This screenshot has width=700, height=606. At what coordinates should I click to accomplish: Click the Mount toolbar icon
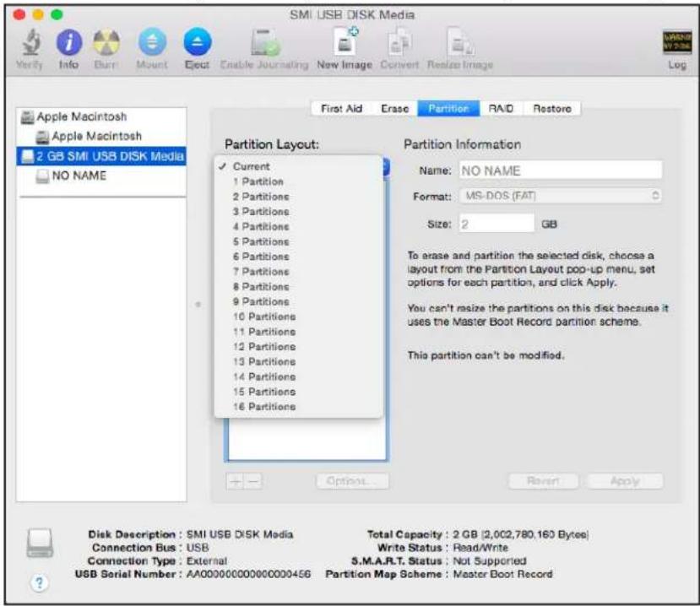pos(152,42)
